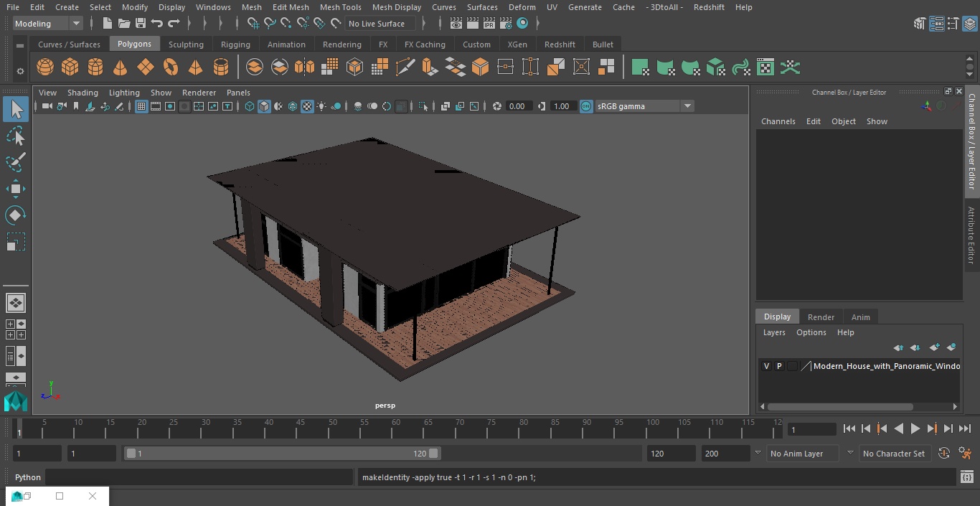980x506 pixels.
Task: Switch to the Rigging shelf tab
Action: 235,44
